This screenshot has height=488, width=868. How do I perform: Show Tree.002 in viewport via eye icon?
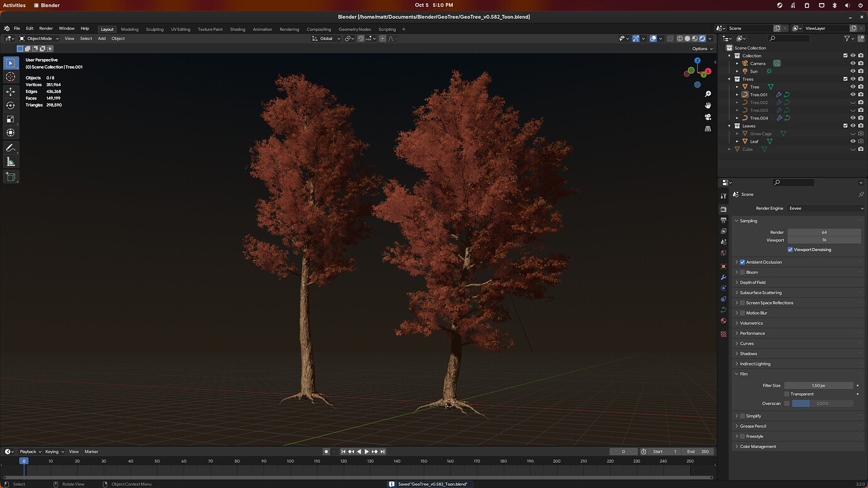(x=853, y=103)
